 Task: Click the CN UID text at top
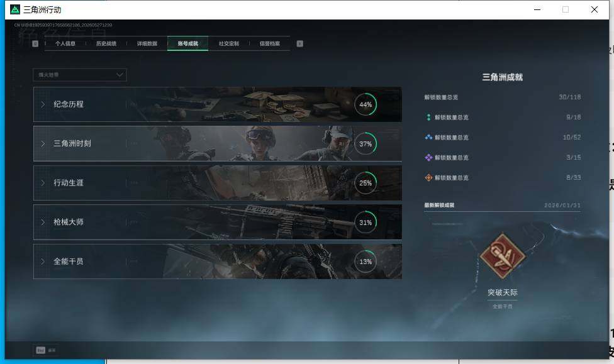(x=63, y=25)
